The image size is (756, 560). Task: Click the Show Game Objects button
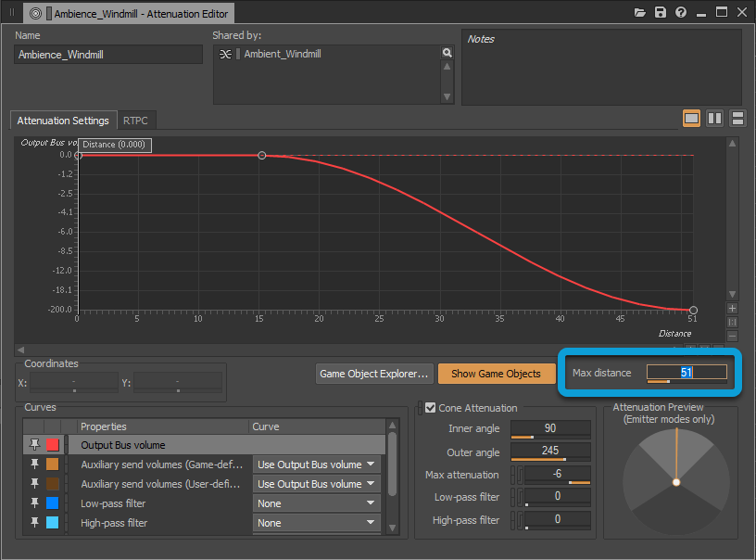pyautogui.click(x=496, y=374)
